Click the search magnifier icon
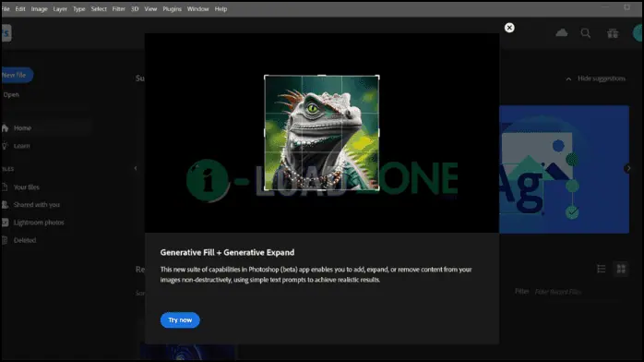644x362 pixels. [586, 33]
